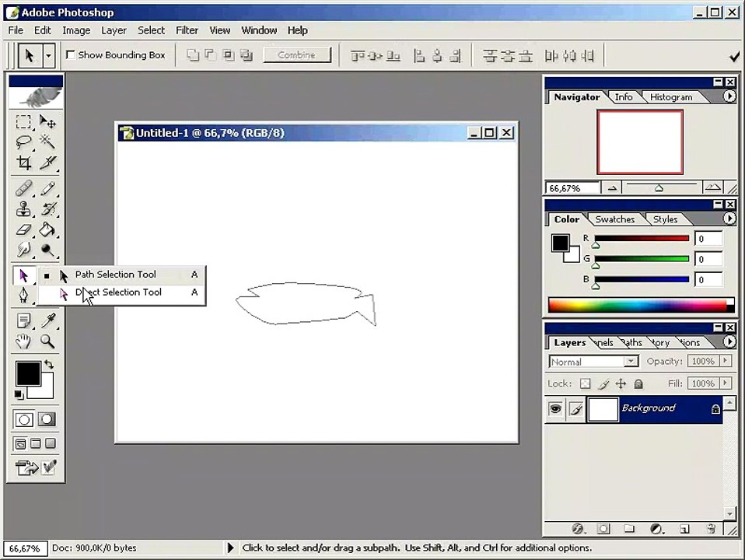
Task: Select the Crop tool
Action: pos(23,163)
